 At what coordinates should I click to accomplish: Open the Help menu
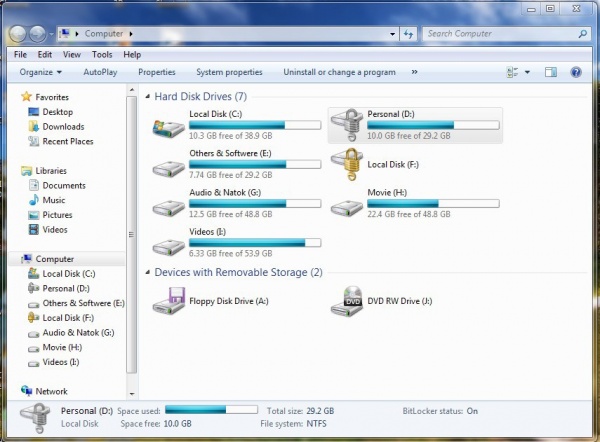tap(132, 55)
